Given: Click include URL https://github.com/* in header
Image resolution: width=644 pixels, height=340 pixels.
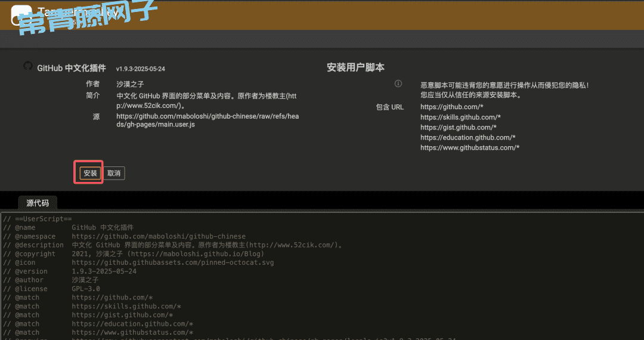Looking at the screenshot, I should click(452, 107).
